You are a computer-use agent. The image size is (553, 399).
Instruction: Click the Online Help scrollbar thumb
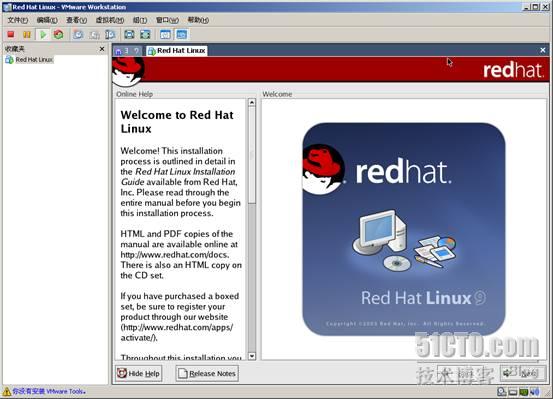tap(252, 155)
